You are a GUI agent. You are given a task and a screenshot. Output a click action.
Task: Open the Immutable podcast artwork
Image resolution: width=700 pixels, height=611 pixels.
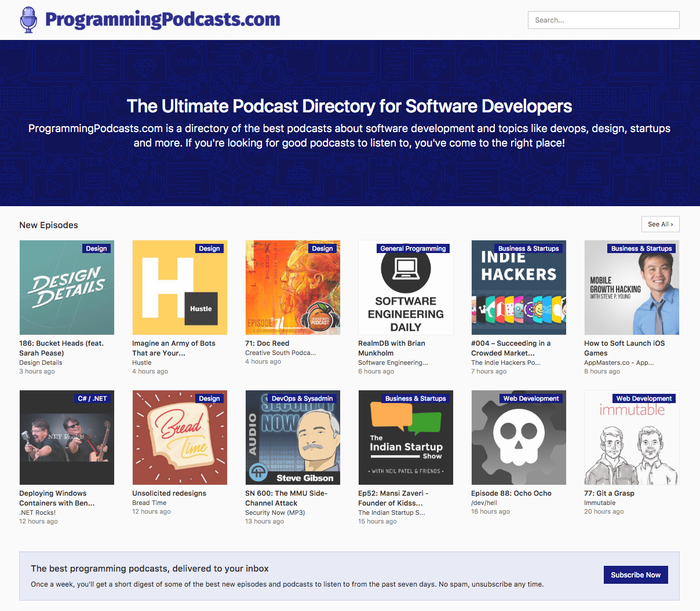632,437
